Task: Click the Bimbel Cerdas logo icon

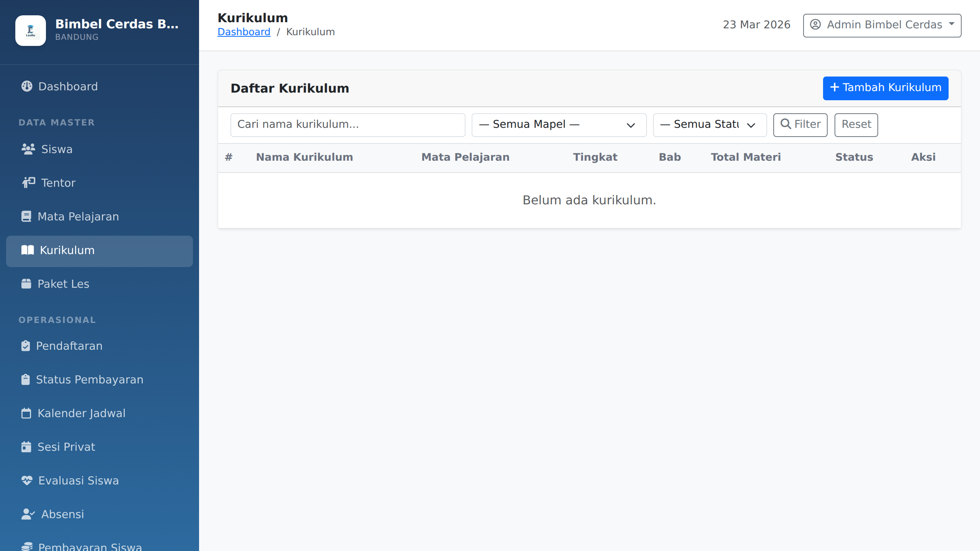Action: click(x=31, y=31)
